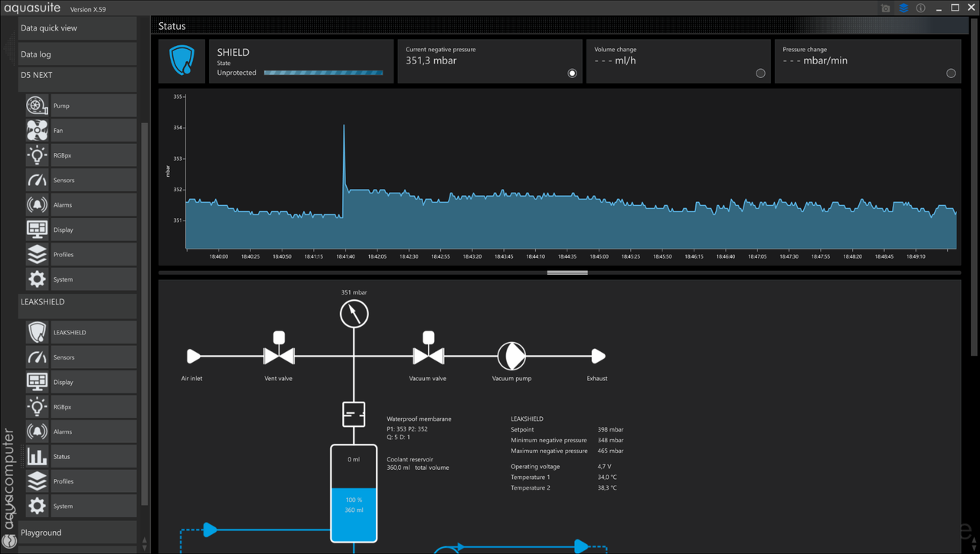
Task: Click the pressure gauge showing 351 mbar
Action: click(x=354, y=314)
